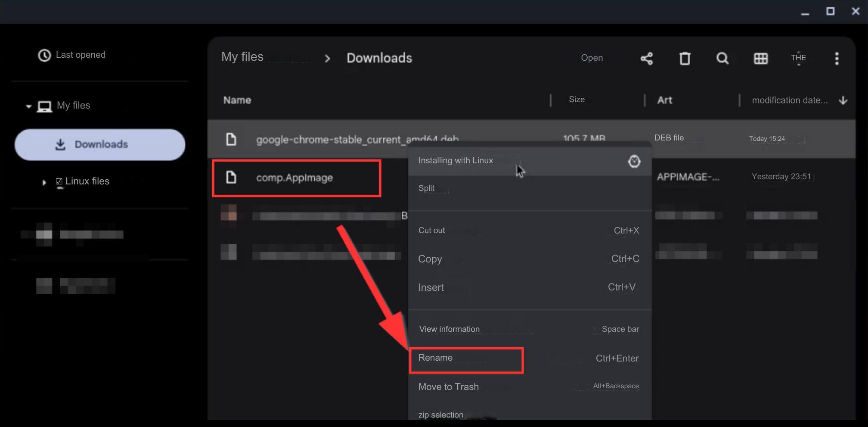Close the Files window
The width and height of the screenshot is (868, 427).
coord(856,11)
